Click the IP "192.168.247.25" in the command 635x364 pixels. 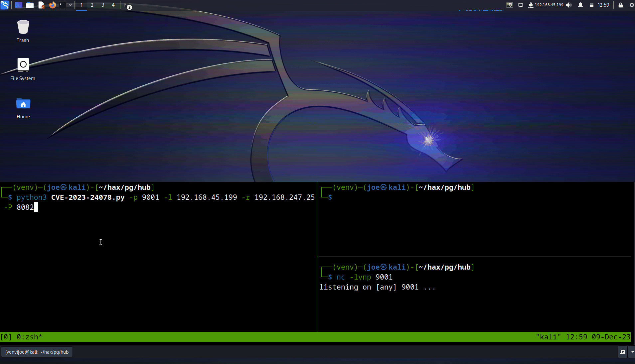284,197
